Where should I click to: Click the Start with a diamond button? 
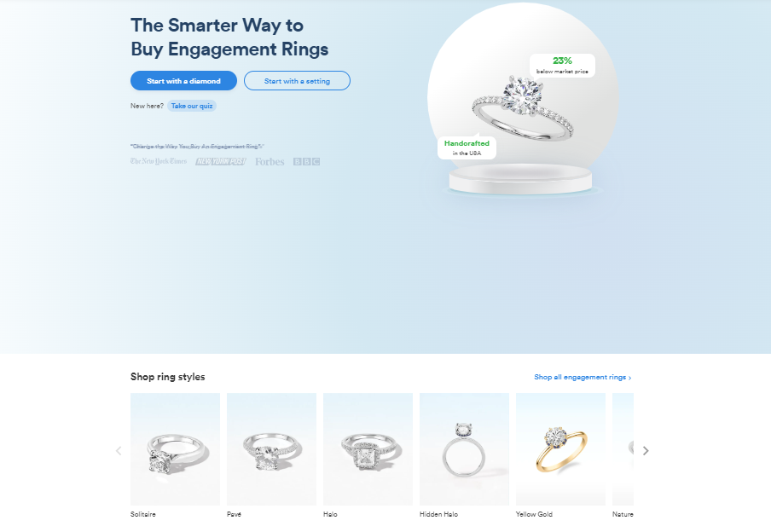[183, 81]
